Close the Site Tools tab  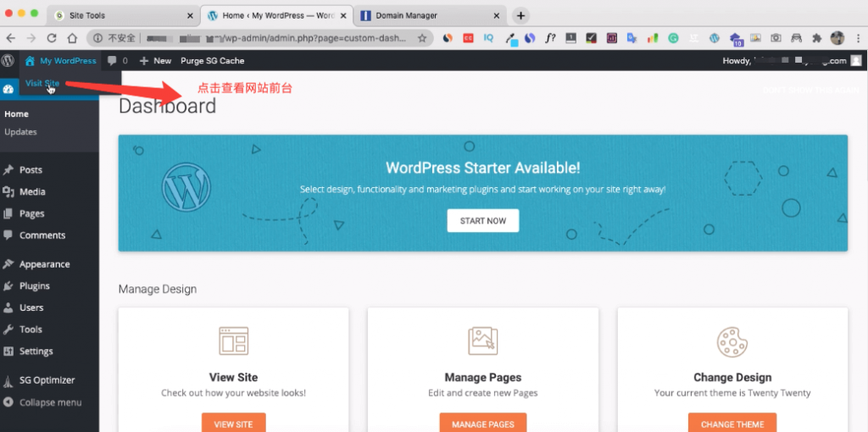pos(191,15)
